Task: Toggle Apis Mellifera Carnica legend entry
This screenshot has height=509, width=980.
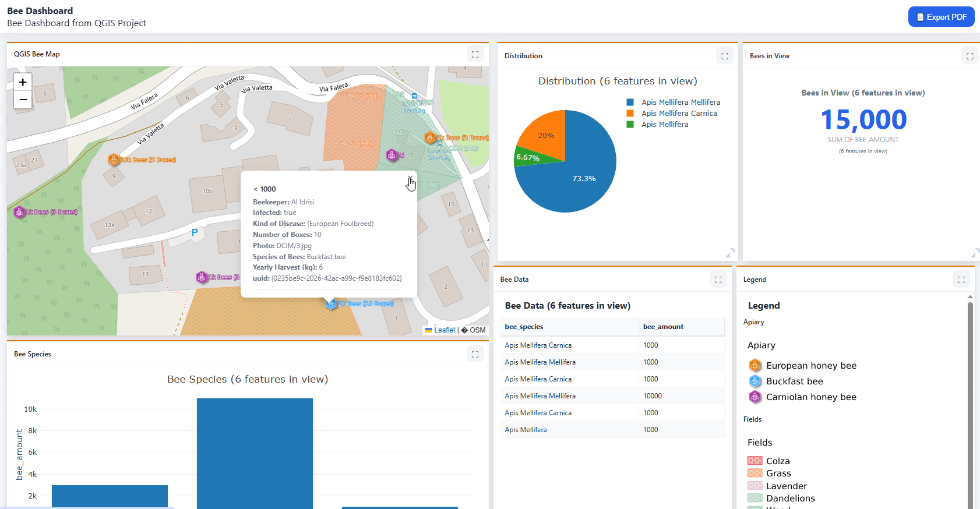Action: pos(679,114)
